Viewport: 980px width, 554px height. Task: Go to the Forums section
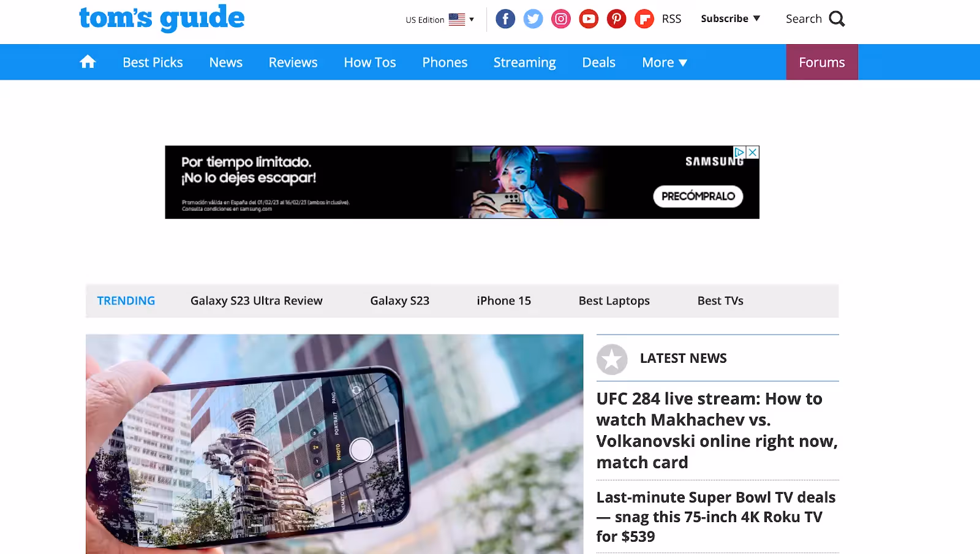coord(822,62)
